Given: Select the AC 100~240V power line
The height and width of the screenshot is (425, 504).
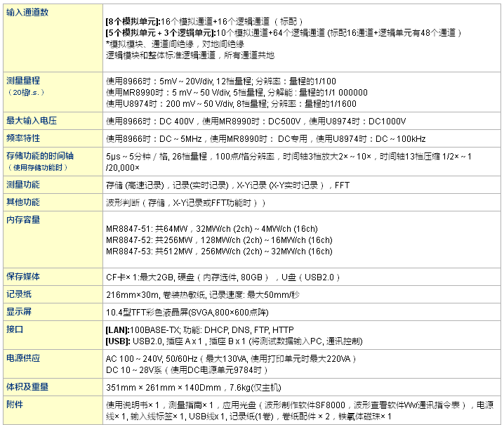Looking at the screenshot, I should tap(231, 359).
